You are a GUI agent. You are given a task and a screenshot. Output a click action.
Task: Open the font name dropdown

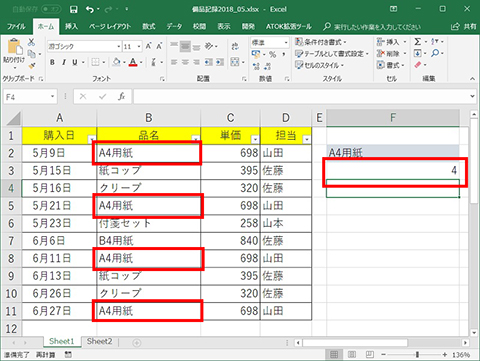tap(119, 47)
